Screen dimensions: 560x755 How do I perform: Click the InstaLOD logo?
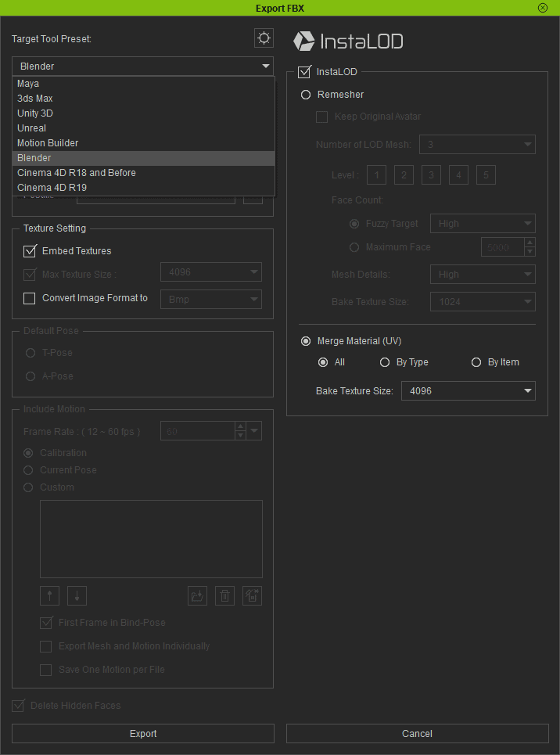coord(348,41)
